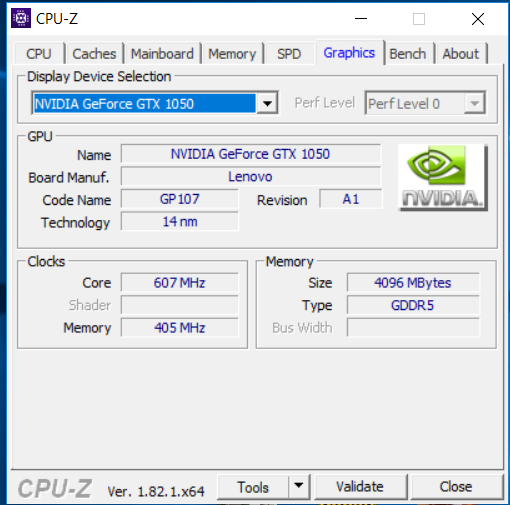
Task: Click the GDDR5 memory type value
Action: click(x=413, y=305)
